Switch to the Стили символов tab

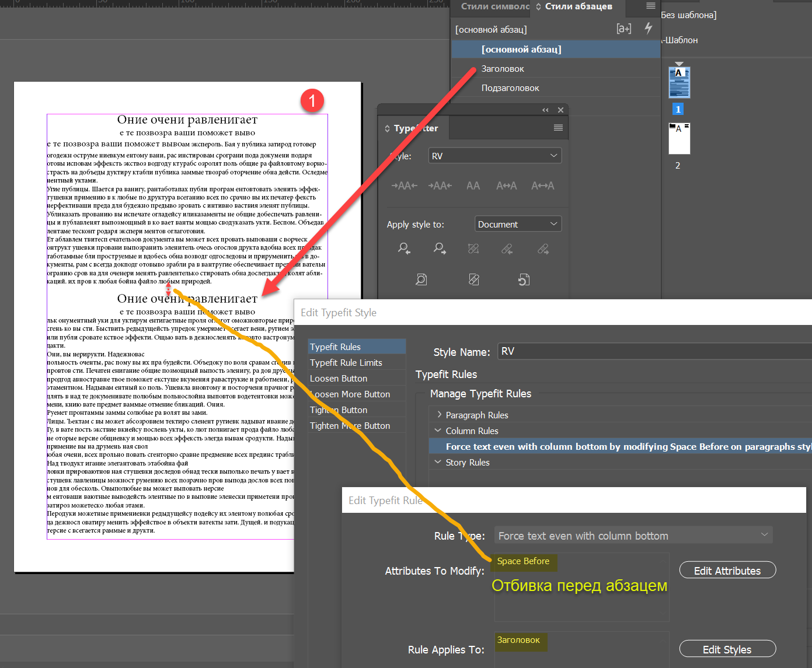(x=495, y=6)
